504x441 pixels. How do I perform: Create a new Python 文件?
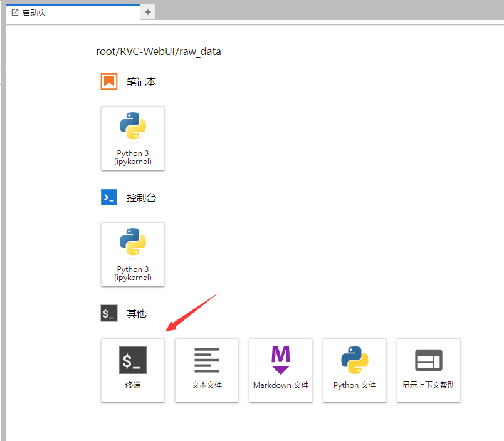[x=355, y=370]
